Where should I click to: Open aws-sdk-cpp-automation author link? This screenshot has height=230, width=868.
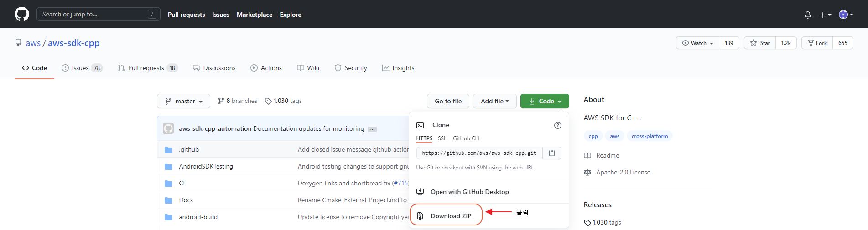(215, 128)
